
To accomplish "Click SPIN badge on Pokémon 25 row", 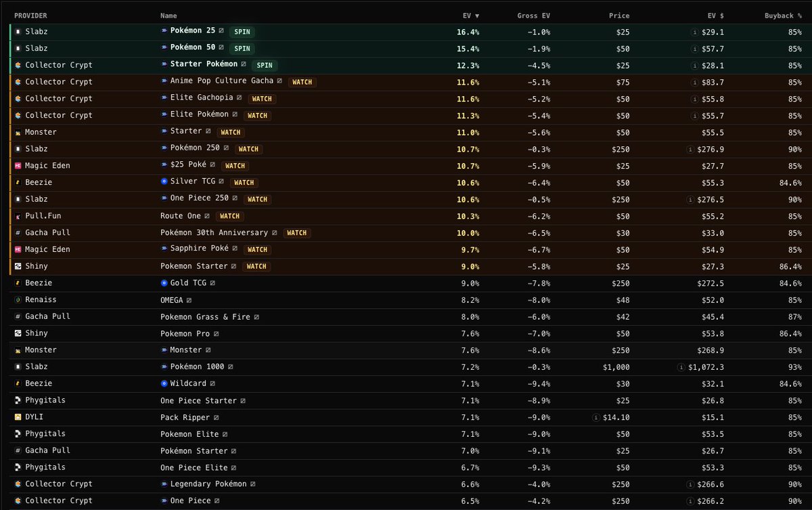I will tap(242, 32).
